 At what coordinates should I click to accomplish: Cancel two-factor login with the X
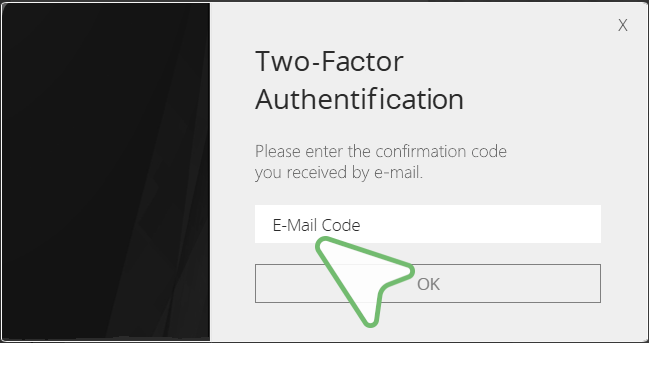623,25
